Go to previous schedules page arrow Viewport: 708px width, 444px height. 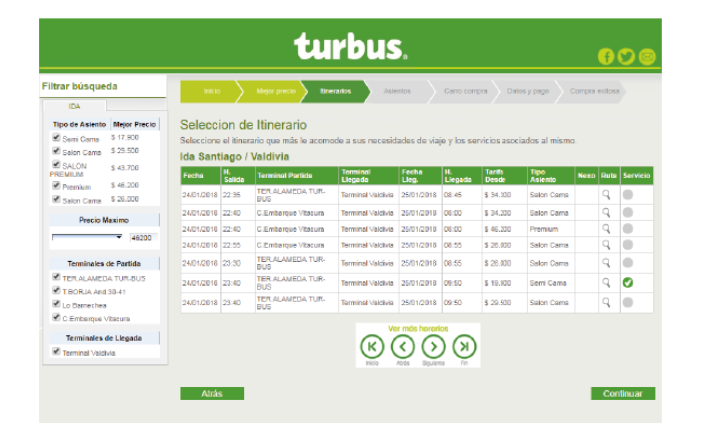pyautogui.click(x=403, y=347)
